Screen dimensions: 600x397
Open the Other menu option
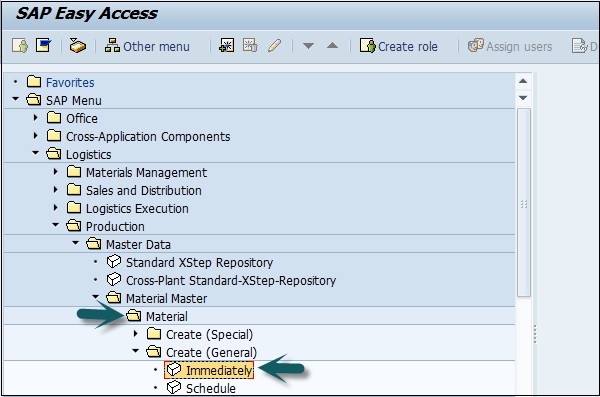pos(147,46)
